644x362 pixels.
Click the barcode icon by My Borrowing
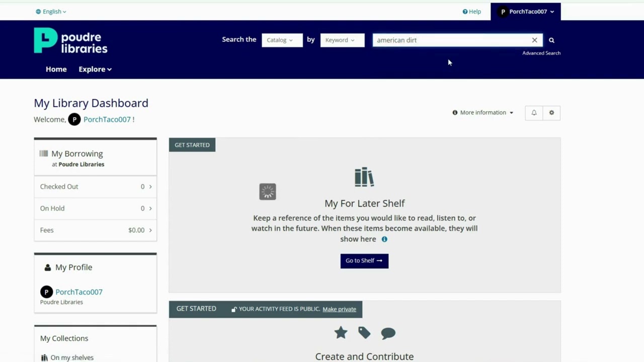[44, 153]
